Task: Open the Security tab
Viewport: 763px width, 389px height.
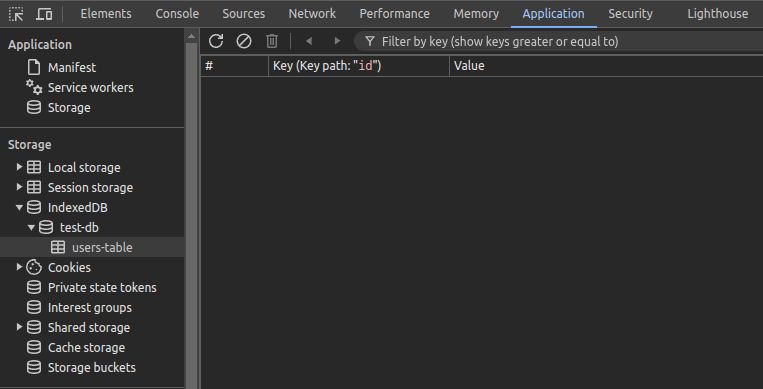Action: click(x=630, y=14)
